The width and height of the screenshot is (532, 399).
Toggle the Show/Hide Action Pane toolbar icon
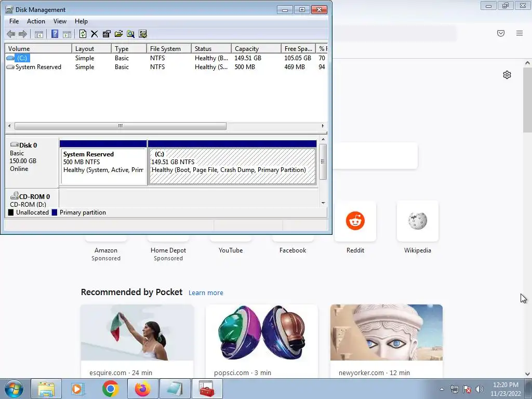pyautogui.click(x=67, y=34)
